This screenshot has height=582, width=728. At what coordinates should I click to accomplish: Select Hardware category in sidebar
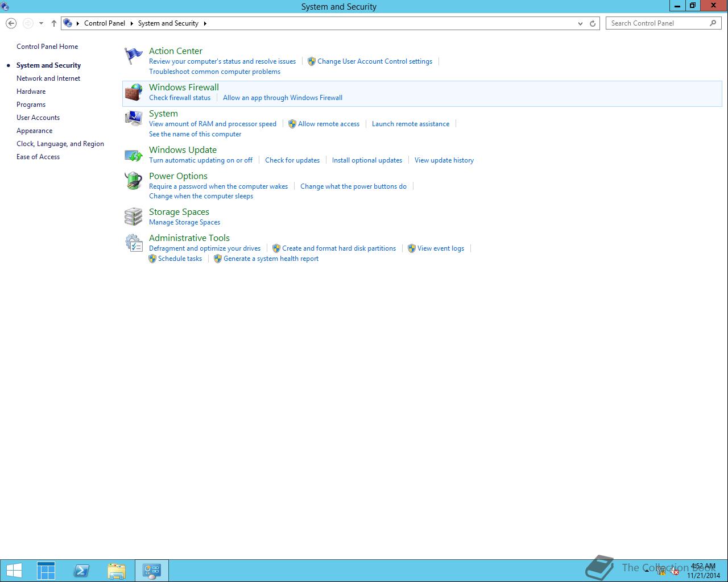point(31,92)
